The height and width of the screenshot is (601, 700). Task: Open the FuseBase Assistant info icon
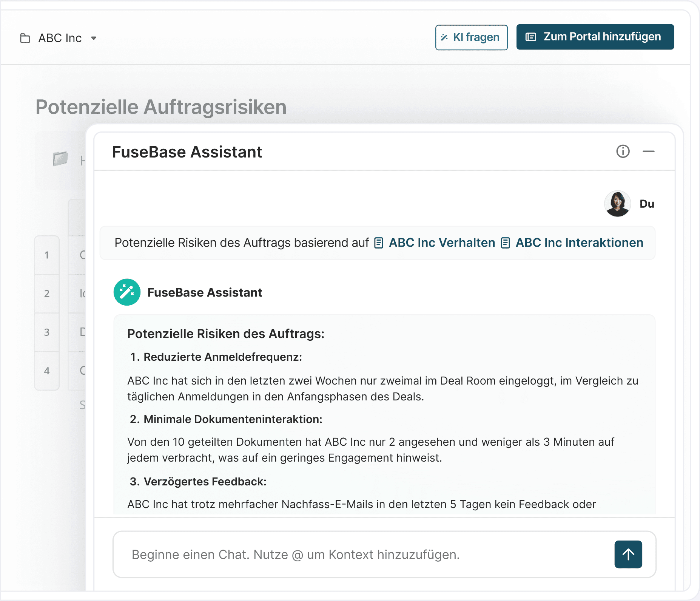[x=623, y=151]
